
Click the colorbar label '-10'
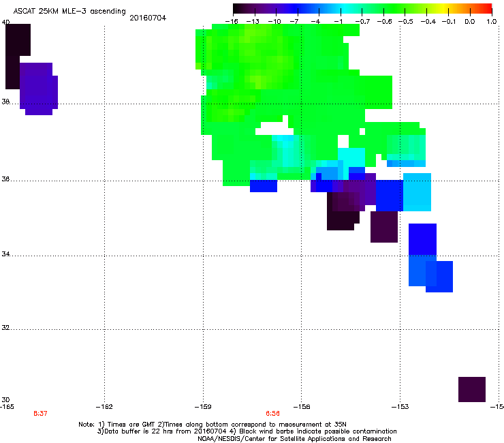274,22
